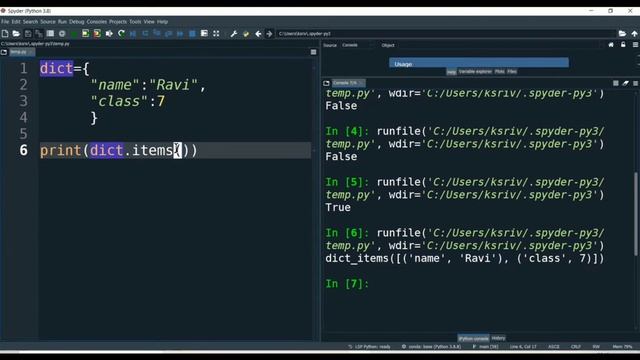
Task: Click the LSP Python ready status
Action: 369,347
